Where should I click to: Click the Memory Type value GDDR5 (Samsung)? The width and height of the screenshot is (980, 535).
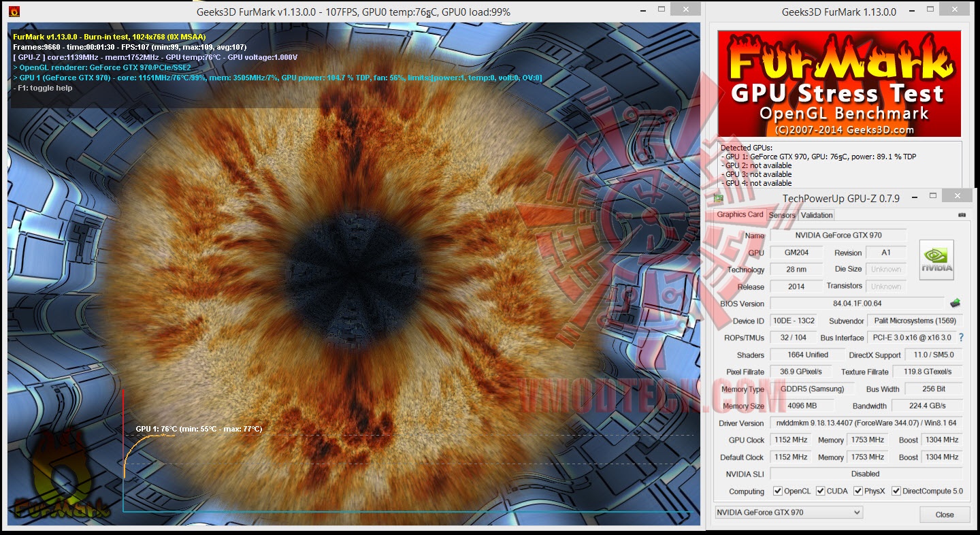(812, 389)
